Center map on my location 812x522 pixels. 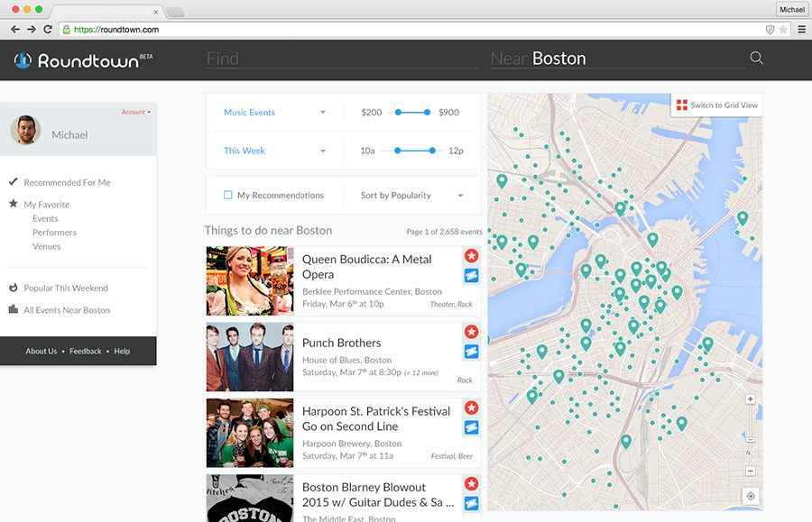coord(751,496)
